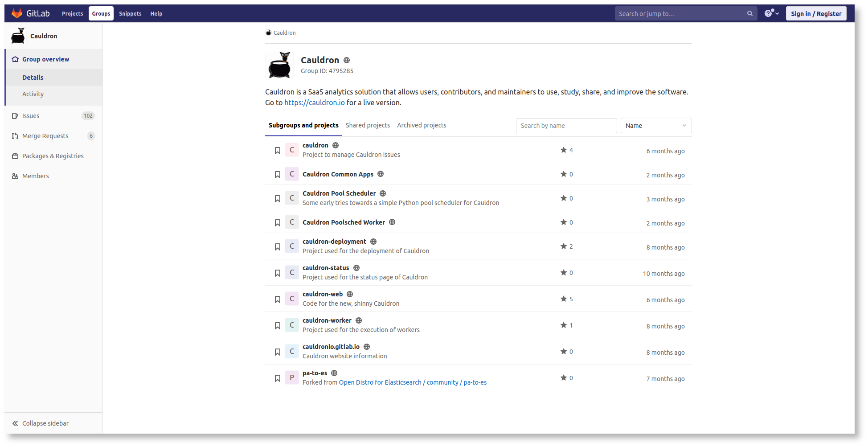The height and width of the screenshot is (447, 868).
Task: Click the Search by name field
Action: (x=566, y=126)
